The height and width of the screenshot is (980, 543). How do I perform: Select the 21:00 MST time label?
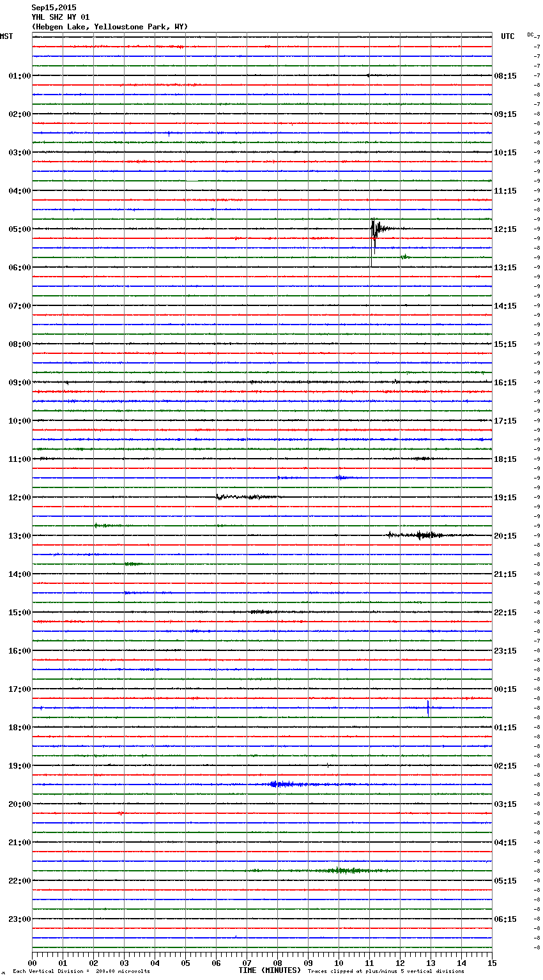point(20,843)
